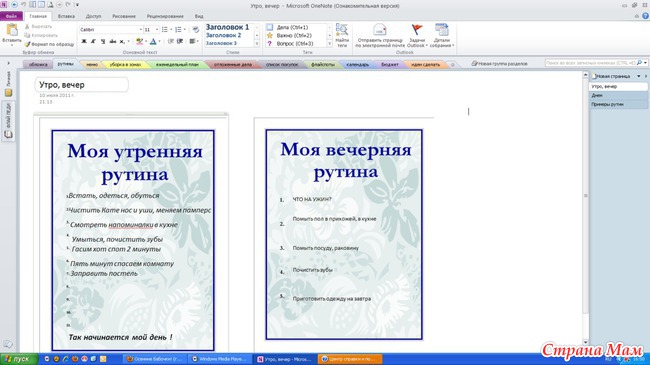Toggle underline formatting in ribbon

tap(103, 41)
